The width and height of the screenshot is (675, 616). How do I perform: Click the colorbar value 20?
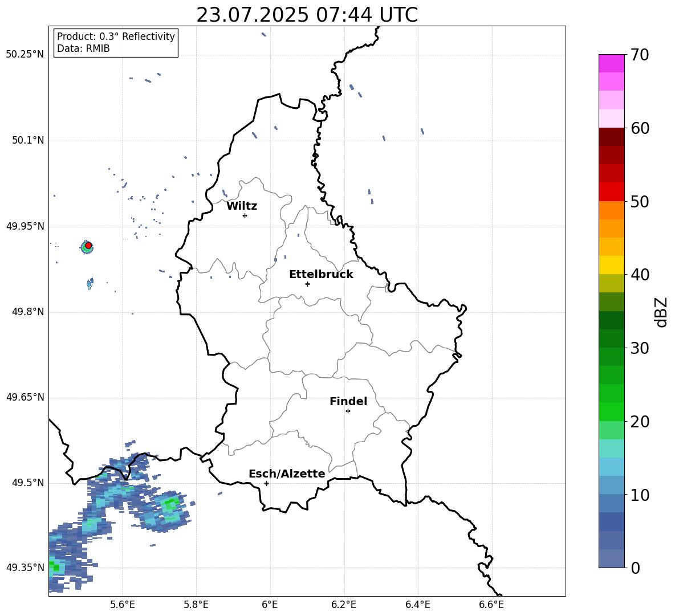click(x=640, y=422)
